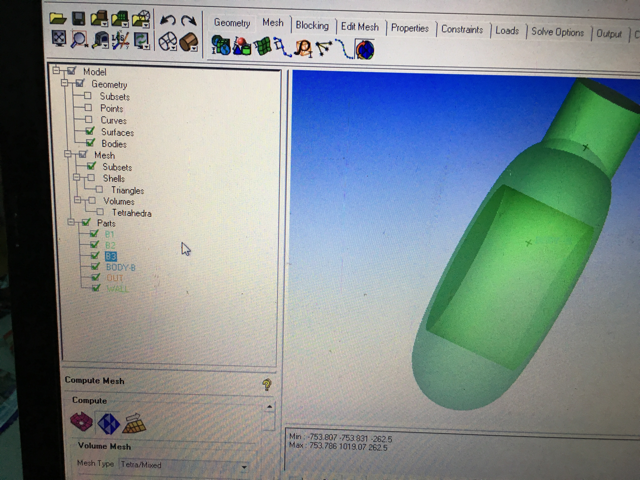Image resolution: width=640 pixels, height=481 pixels.
Task: Open the geometry file menu icon
Action: [99, 19]
